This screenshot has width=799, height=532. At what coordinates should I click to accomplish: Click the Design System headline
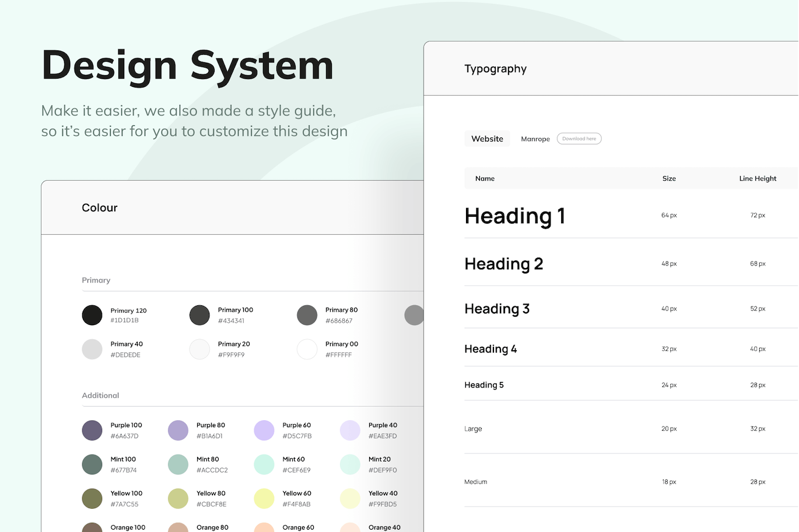pyautogui.click(x=188, y=66)
